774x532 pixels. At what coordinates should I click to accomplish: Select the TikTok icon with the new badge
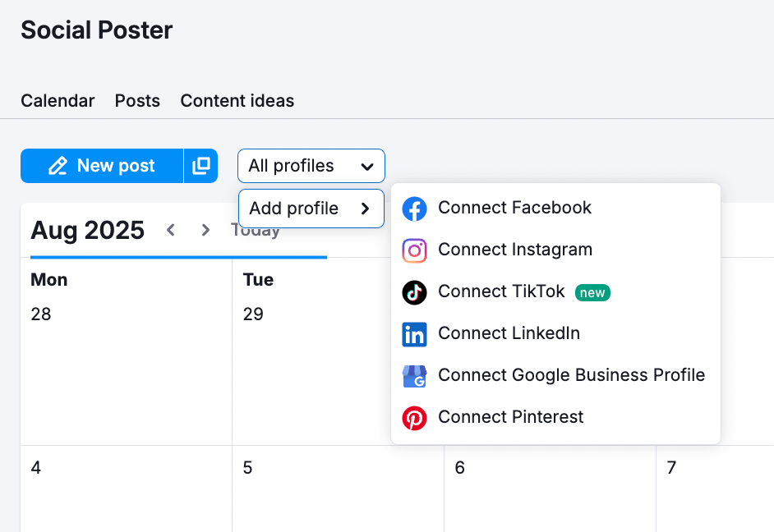[x=415, y=292]
